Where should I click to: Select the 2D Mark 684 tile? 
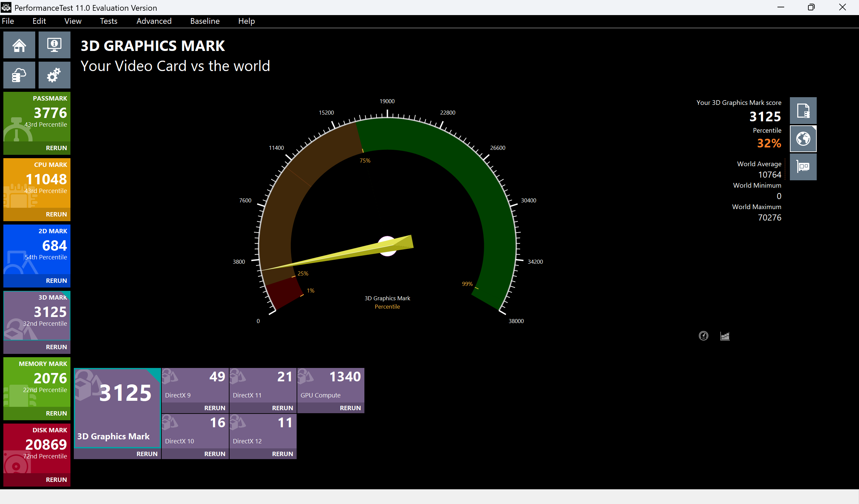(37, 249)
